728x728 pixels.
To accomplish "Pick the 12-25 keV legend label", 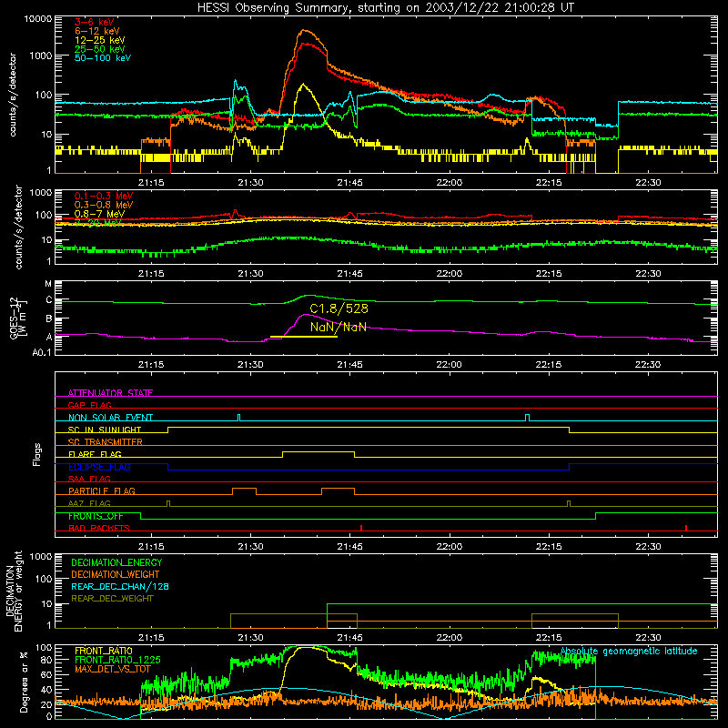I will [x=100, y=40].
